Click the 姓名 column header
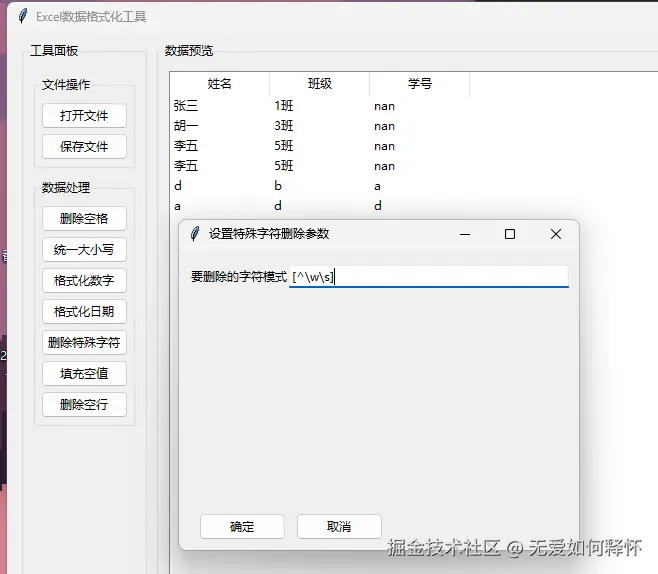The width and height of the screenshot is (658, 574). coord(219,83)
